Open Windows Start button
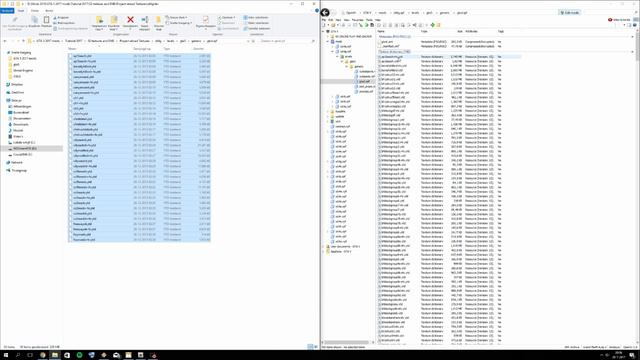640x360 pixels. (6, 355)
